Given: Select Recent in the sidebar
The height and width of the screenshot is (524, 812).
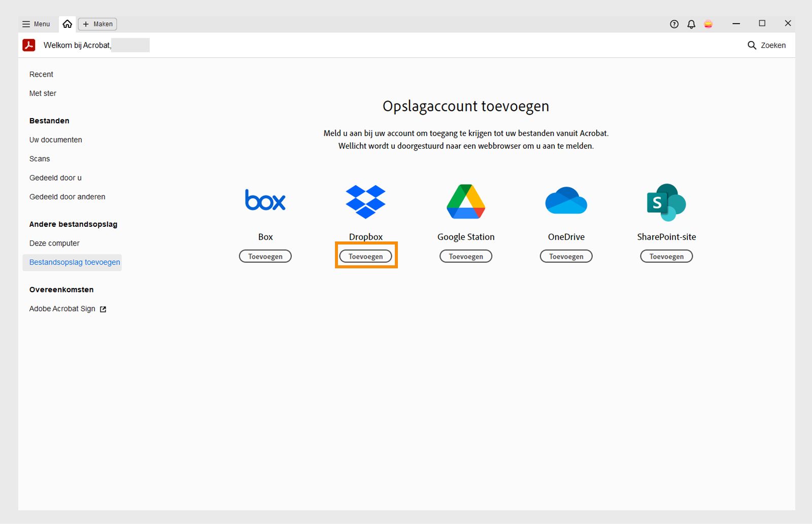Looking at the screenshot, I should click(x=41, y=74).
